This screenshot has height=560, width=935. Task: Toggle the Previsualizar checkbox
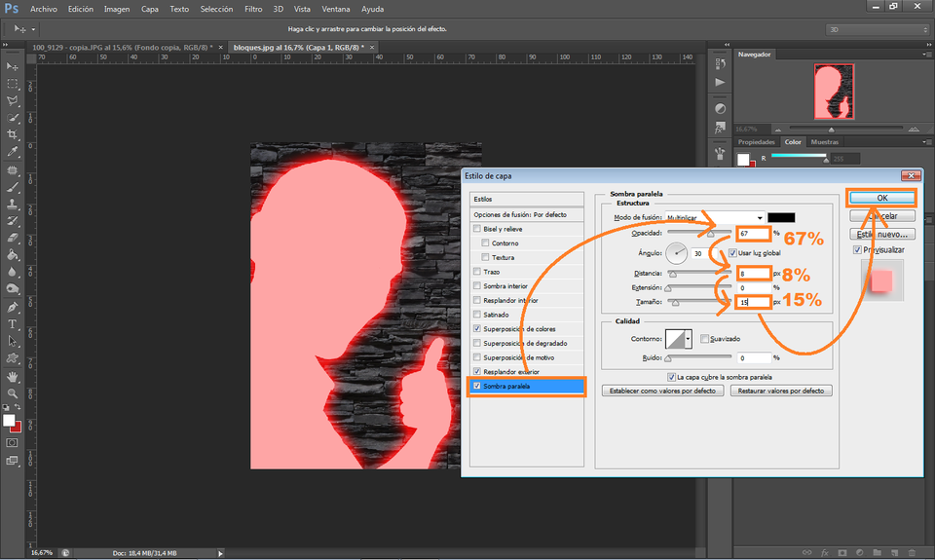point(856,249)
